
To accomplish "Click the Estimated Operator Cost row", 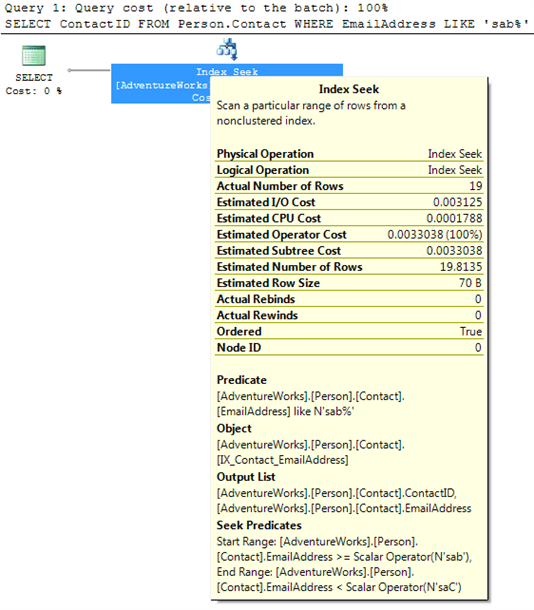I will point(349,235).
